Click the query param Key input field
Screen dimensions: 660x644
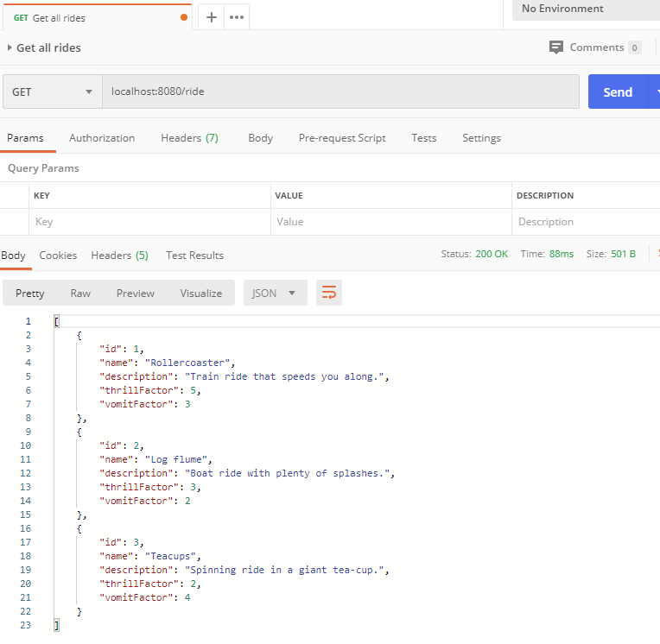(x=149, y=222)
